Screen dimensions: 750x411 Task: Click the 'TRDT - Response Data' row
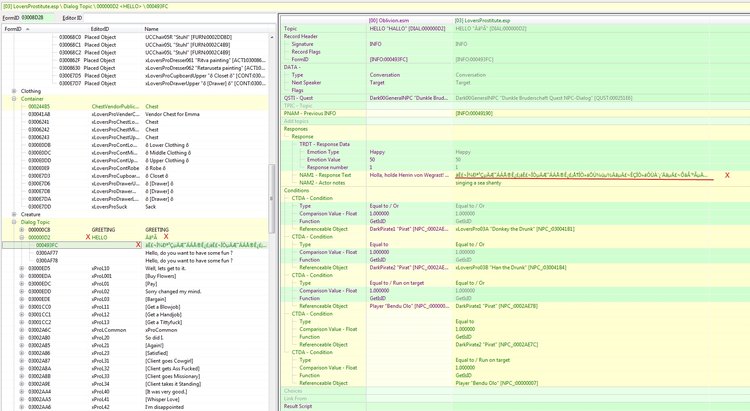point(515,144)
